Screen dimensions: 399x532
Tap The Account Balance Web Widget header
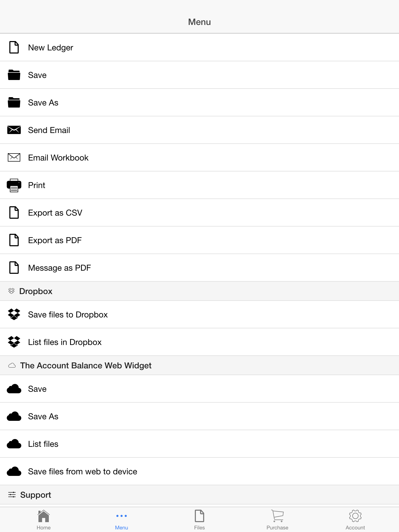click(x=199, y=365)
